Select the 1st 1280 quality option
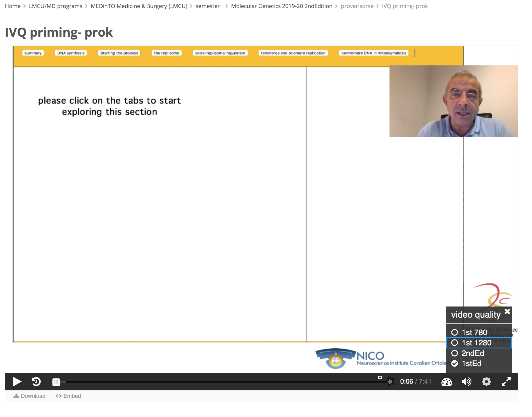Screen dimensions: 532x417 pyautogui.click(x=479, y=343)
